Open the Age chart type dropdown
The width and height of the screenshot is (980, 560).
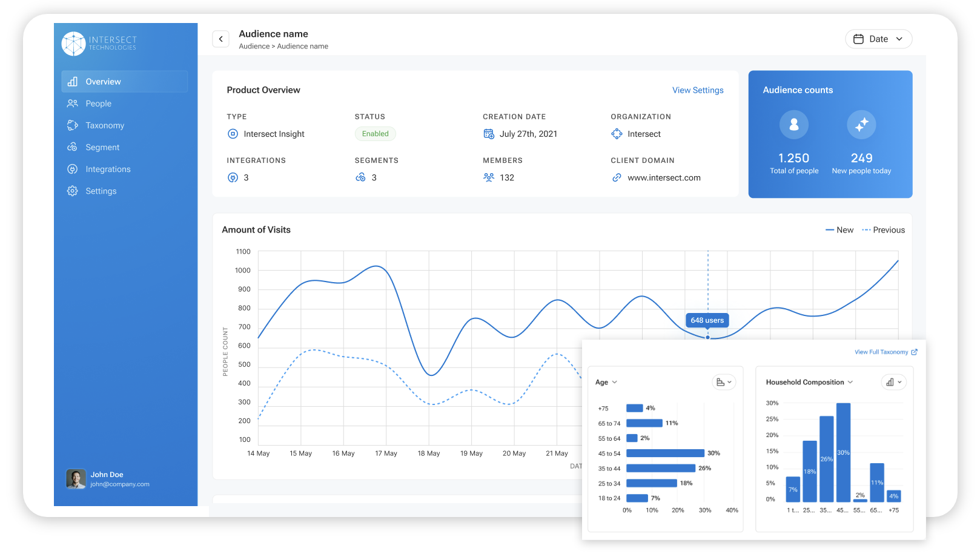click(x=724, y=382)
